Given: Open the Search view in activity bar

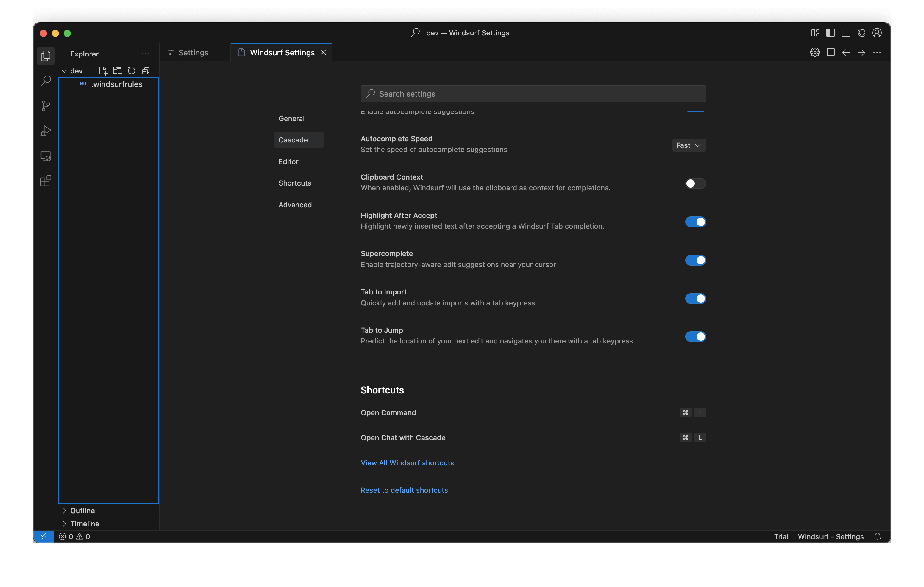Looking at the screenshot, I should pos(46,81).
